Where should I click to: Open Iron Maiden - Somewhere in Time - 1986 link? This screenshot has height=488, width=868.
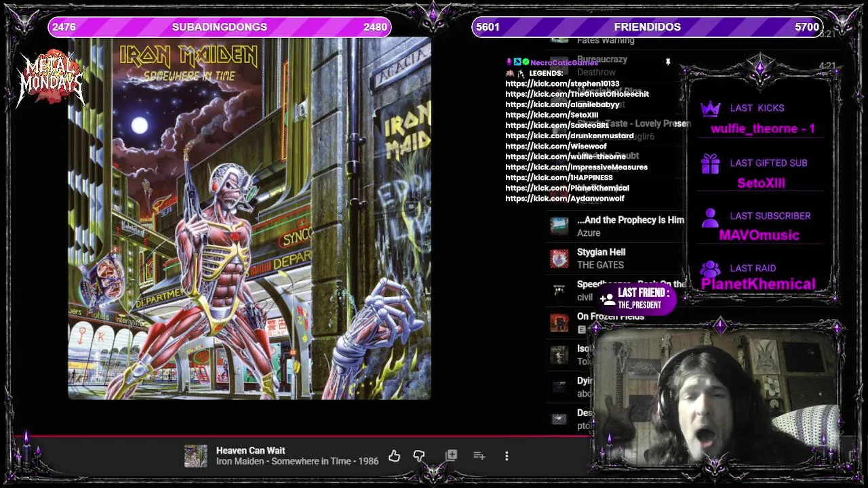click(x=297, y=462)
